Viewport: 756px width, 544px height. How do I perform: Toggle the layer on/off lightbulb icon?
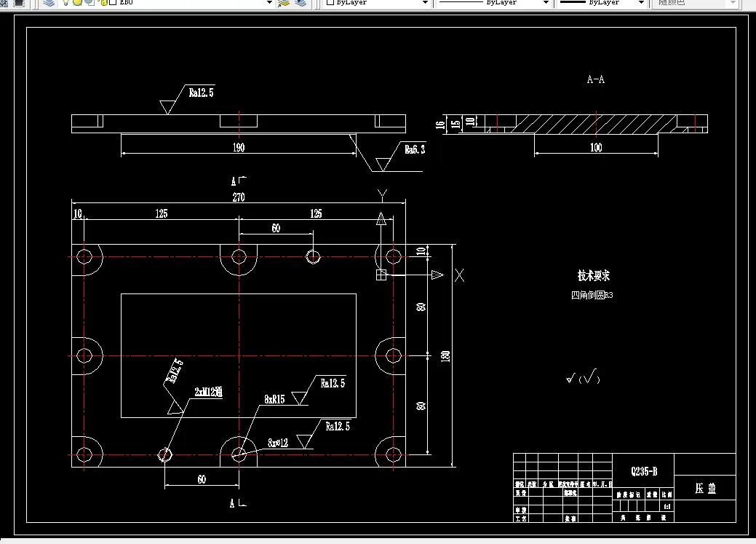[x=66, y=2]
